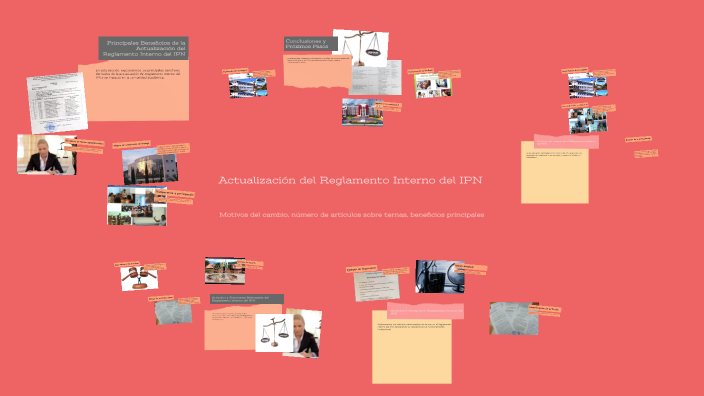This screenshot has height=396, width=704.
Task: Click the orange label above the modern building photo
Action: click(x=131, y=145)
